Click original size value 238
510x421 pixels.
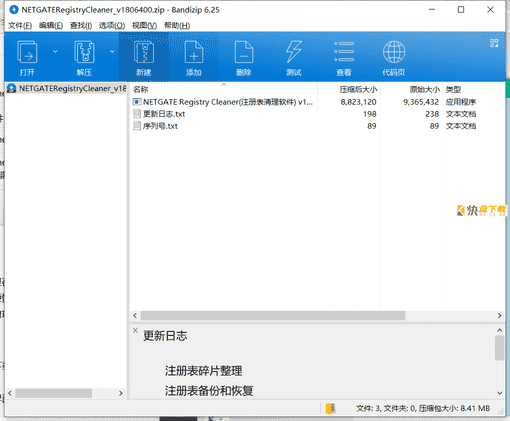(432, 114)
